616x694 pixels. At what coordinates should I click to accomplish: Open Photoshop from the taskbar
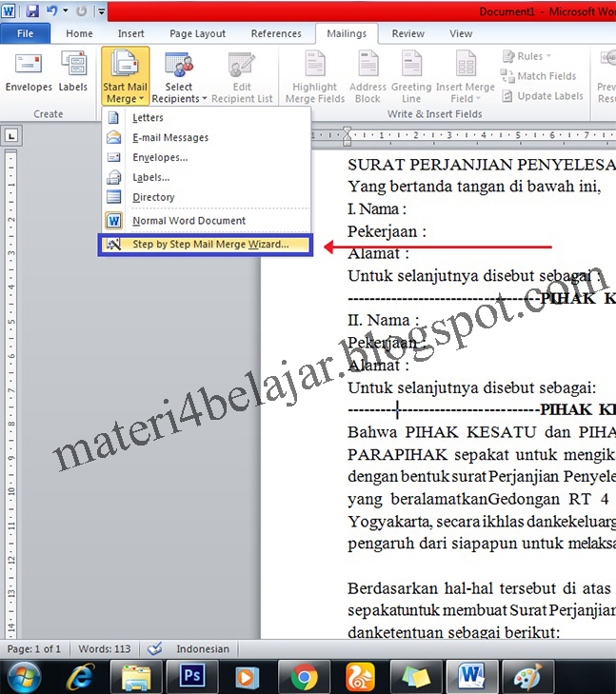pos(192,677)
